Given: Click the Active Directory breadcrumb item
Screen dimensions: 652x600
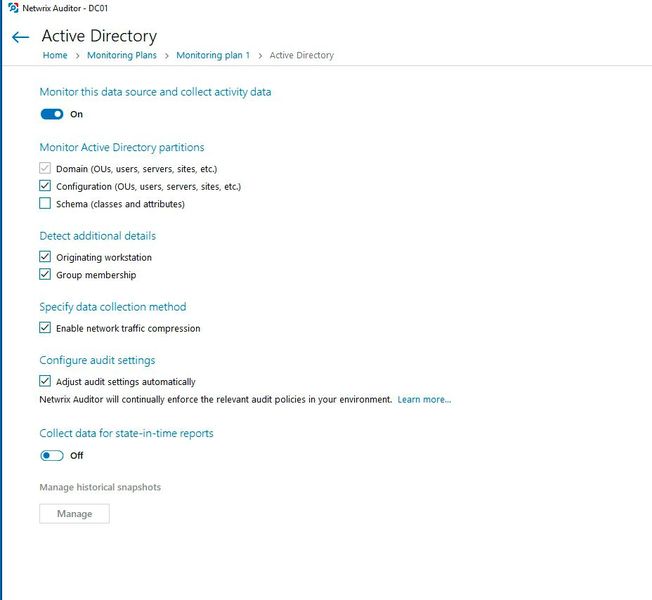Looking at the screenshot, I should (x=301, y=55).
